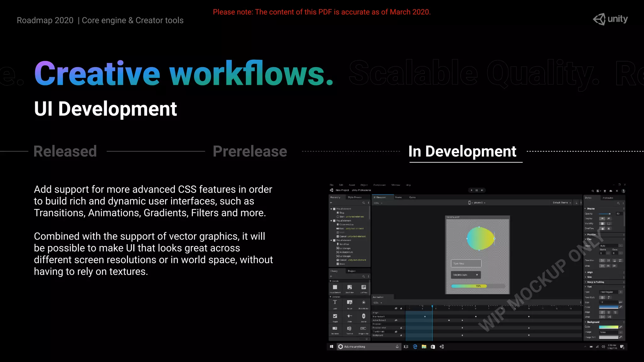Pick the Dropdown control icon in Library
The height and width of the screenshot is (362, 644).
click(x=335, y=328)
